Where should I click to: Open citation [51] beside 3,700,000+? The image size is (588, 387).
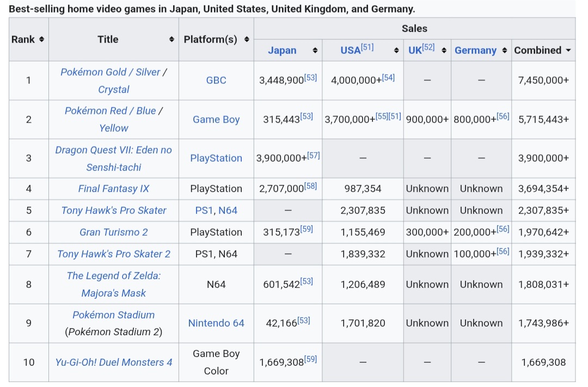pyautogui.click(x=395, y=116)
